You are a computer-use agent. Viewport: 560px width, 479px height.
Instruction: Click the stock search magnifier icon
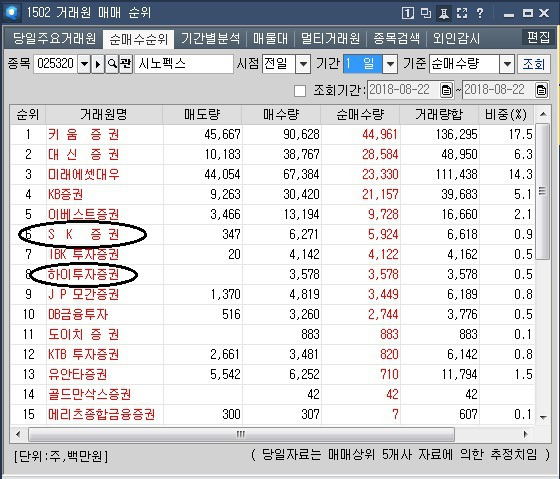(x=112, y=64)
